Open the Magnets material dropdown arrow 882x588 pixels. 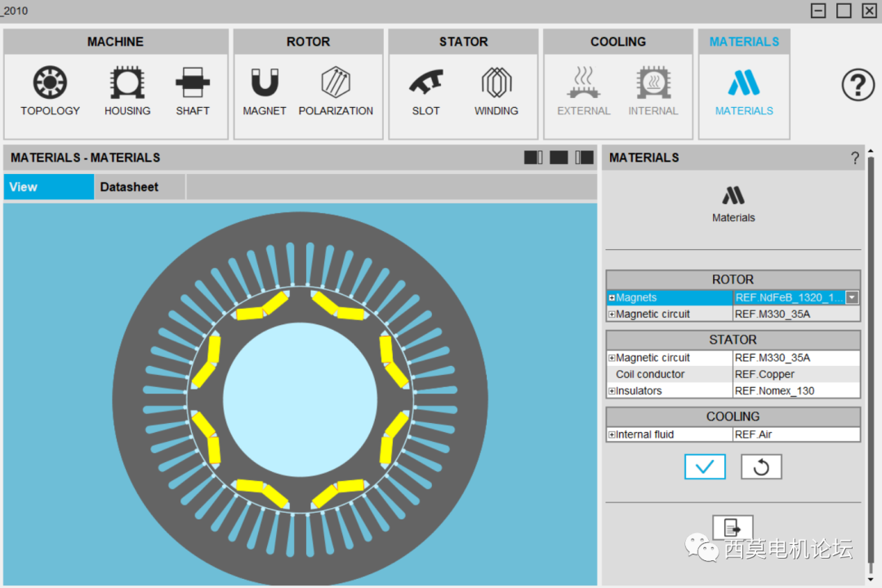tap(852, 297)
